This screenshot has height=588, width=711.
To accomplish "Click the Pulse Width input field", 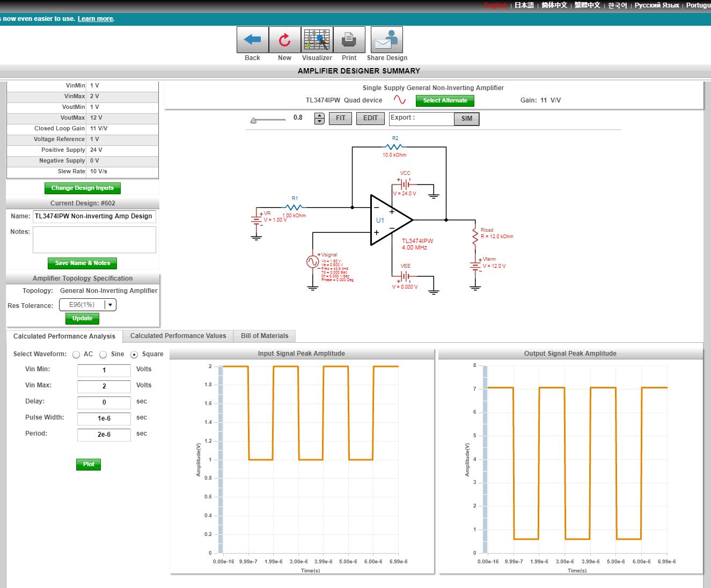I will [104, 419].
